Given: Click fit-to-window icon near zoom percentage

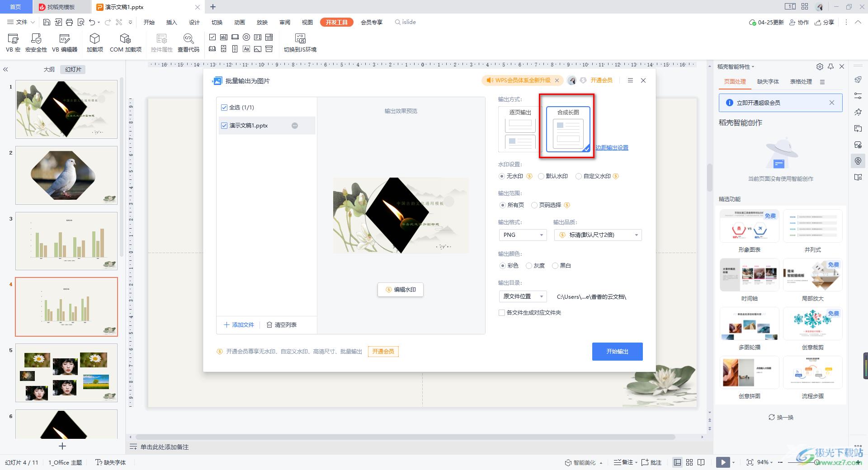Looking at the screenshot, I should point(750,462).
